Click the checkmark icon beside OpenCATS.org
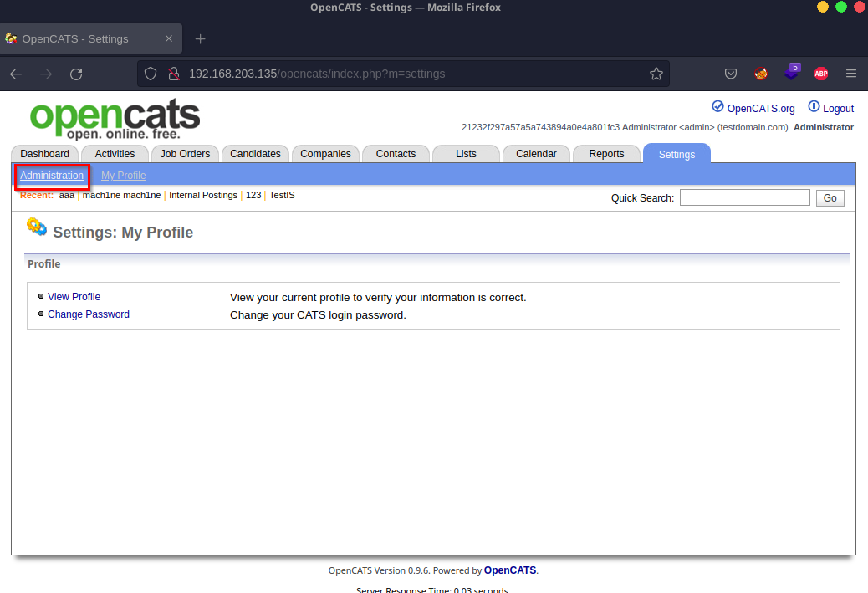Screen dimensions: 868x593 click(718, 106)
